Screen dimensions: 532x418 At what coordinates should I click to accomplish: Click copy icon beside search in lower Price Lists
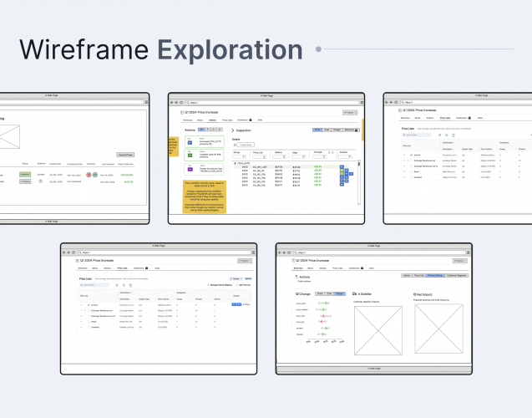124,285
